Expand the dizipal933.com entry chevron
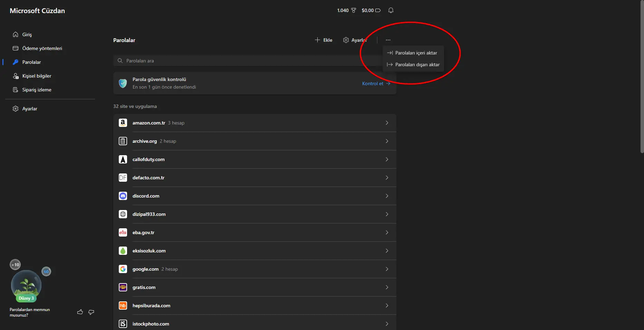 coord(387,214)
